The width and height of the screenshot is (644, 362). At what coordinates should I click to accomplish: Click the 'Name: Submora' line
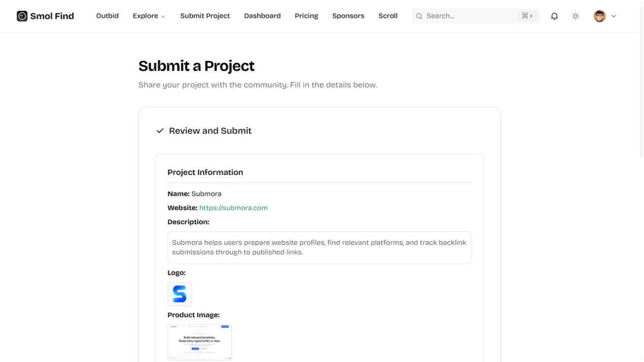click(195, 194)
